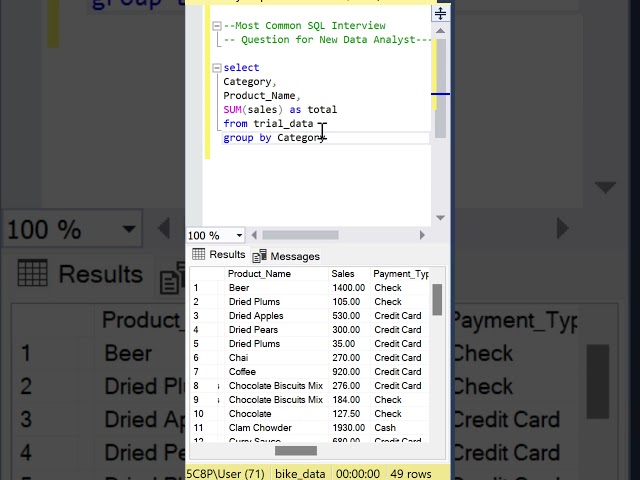Click the 'from trial_data' line in the editor
Image resolution: width=640 pixels, height=480 pixels.
268,124
